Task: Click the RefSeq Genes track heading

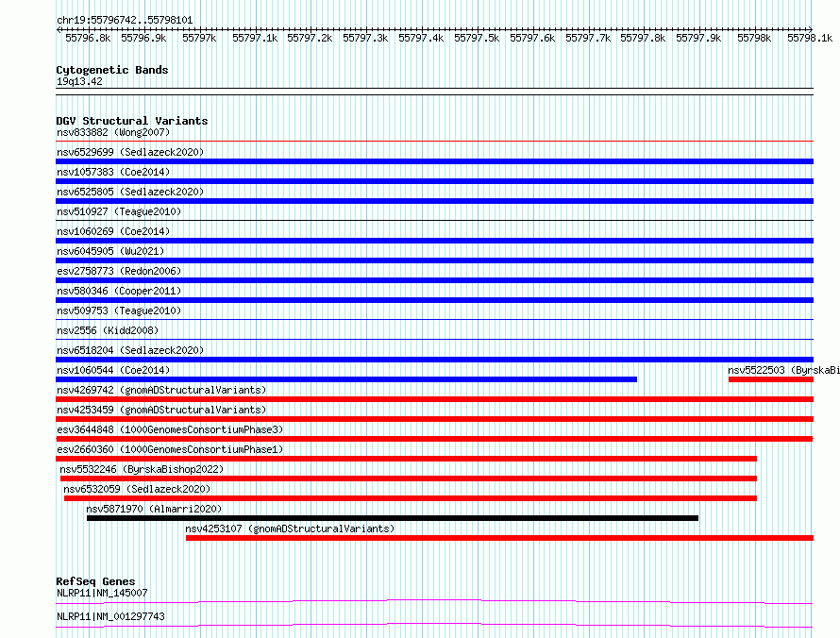Action: tap(95, 581)
